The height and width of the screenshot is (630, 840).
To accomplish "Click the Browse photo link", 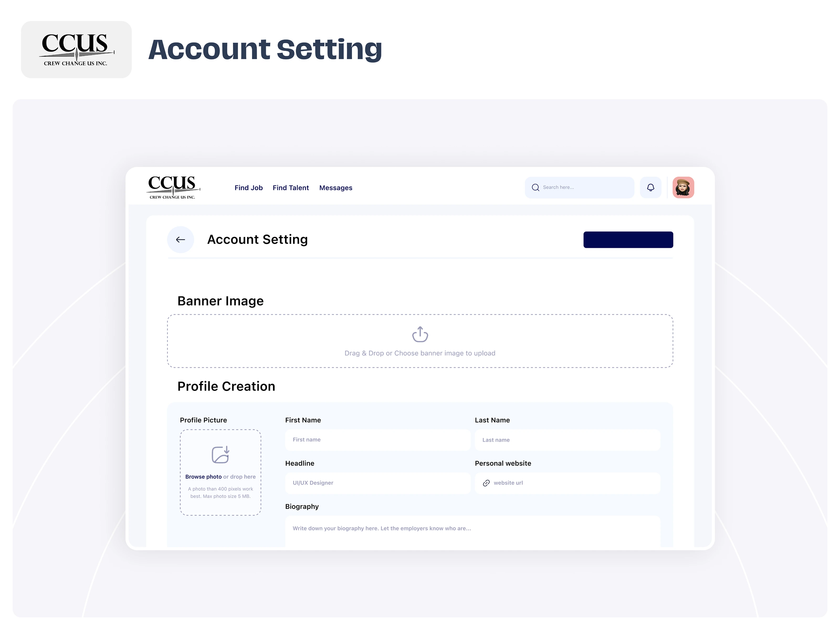I will tap(203, 477).
